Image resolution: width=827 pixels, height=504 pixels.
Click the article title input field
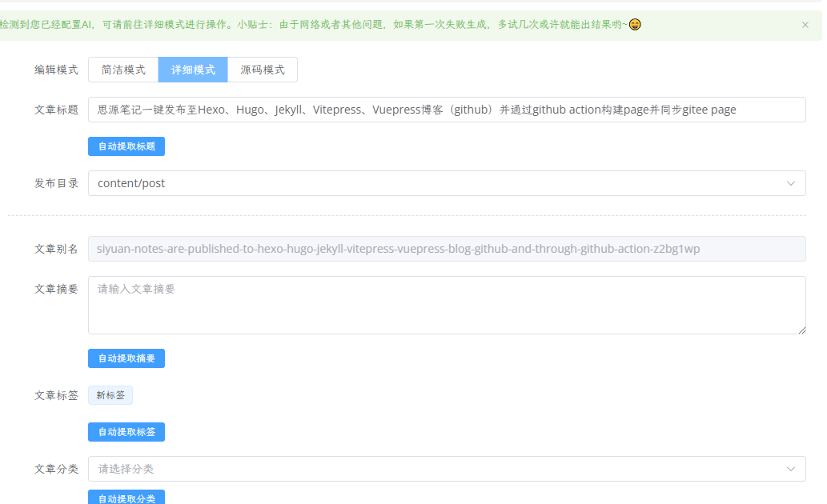coord(447,110)
